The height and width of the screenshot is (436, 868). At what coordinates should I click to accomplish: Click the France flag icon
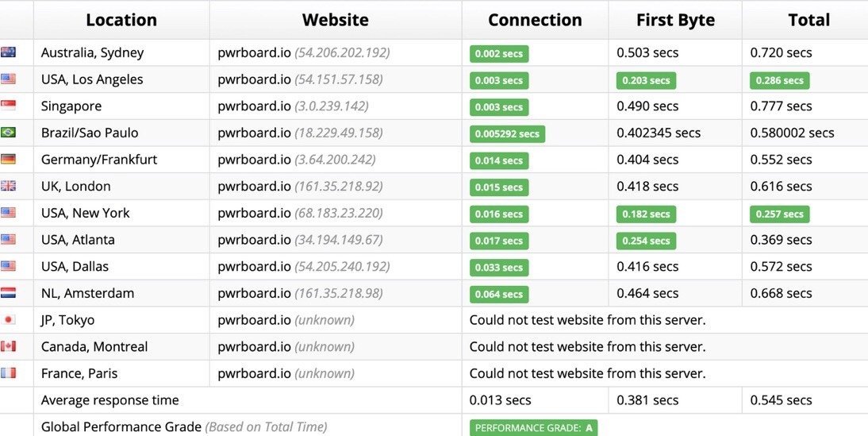(x=8, y=373)
